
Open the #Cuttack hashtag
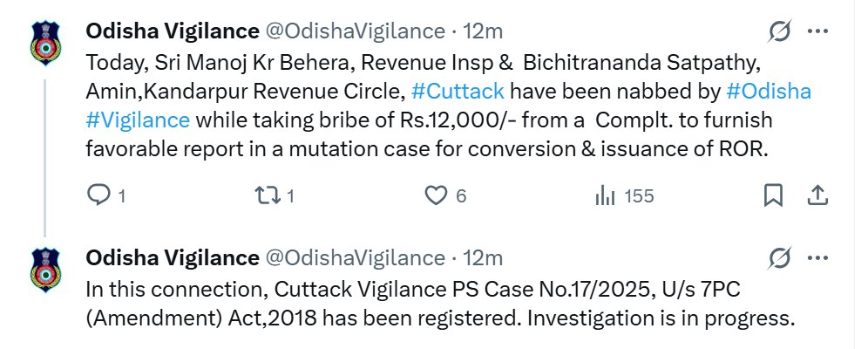point(458,91)
